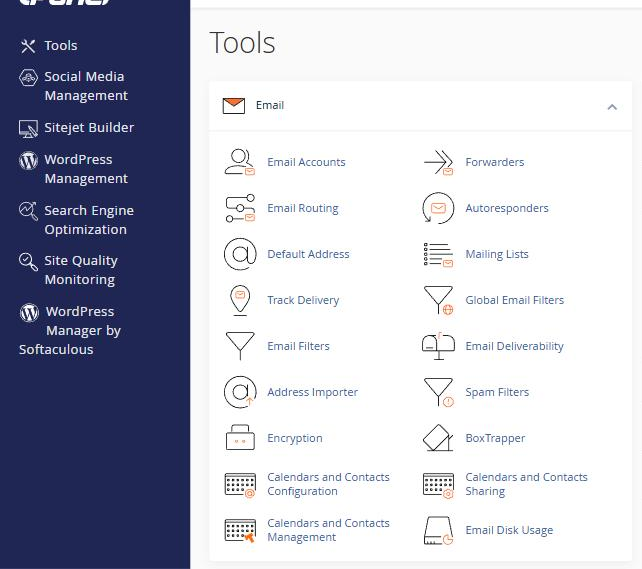Click the Calendars and Contacts Sharing icon
This screenshot has height=569, width=642.
pos(438,485)
